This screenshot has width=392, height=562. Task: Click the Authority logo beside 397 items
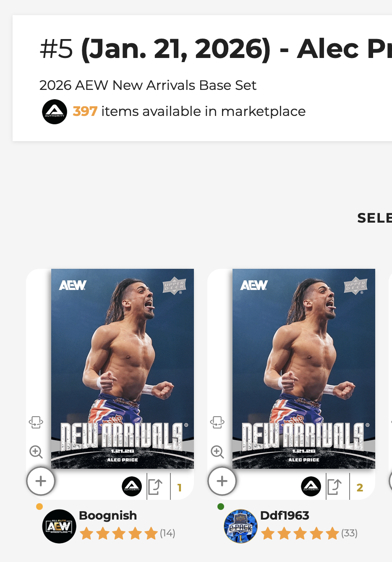tap(55, 112)
